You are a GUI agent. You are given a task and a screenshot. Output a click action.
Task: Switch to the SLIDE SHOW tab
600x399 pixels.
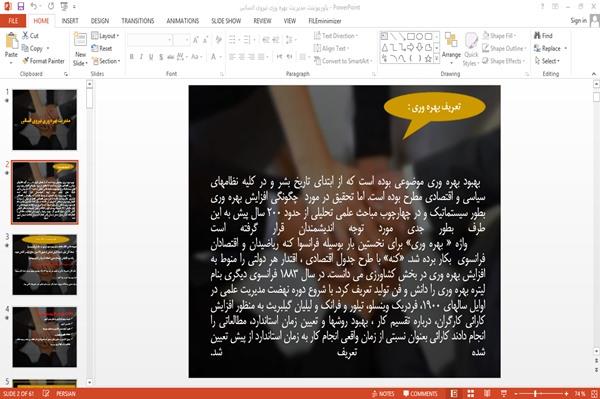226,21
